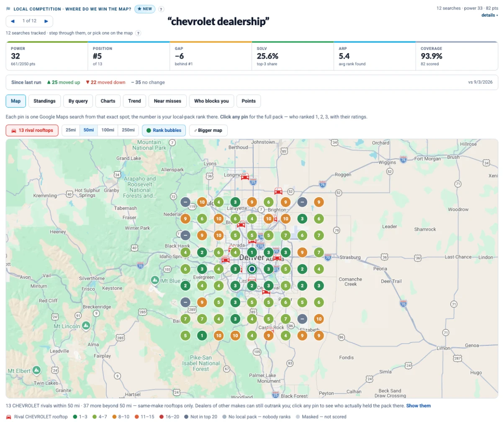This screenshot has height=422, width=504.
Task: Open the gray dash pin by route 119
Action: (186, 202)
